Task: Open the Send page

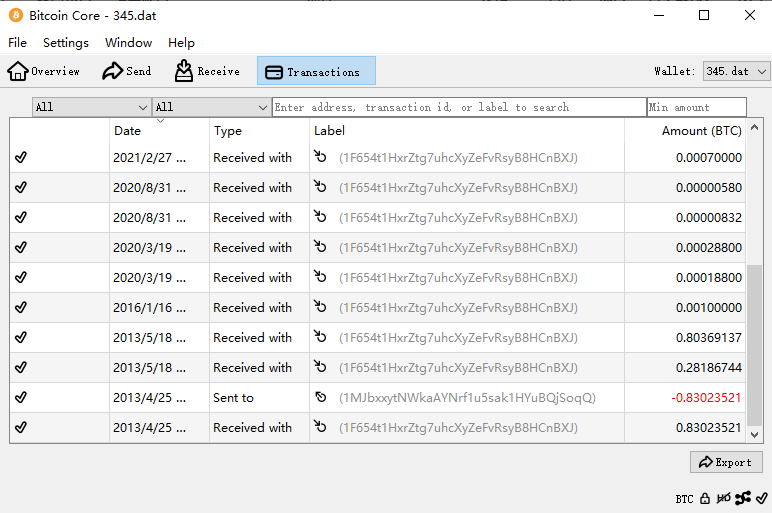Action: pos(126,71)
